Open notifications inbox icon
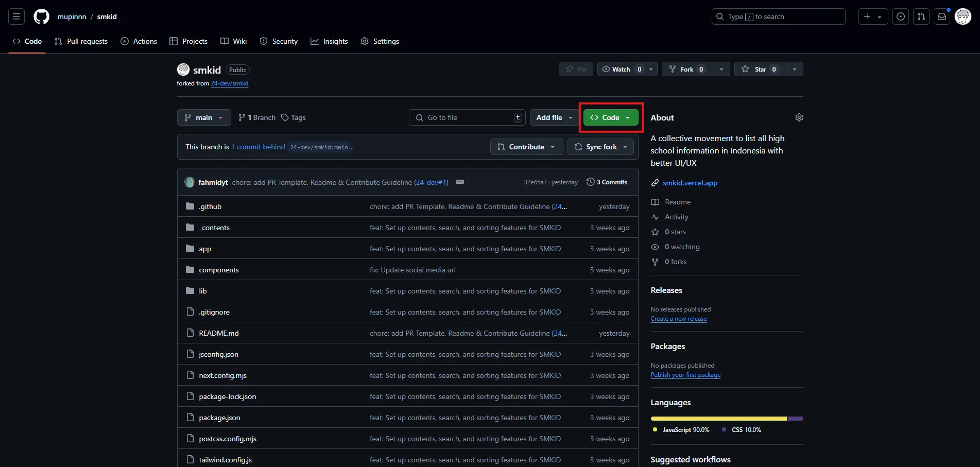Viewport: 980px width, 467px height. coord(942,16)
